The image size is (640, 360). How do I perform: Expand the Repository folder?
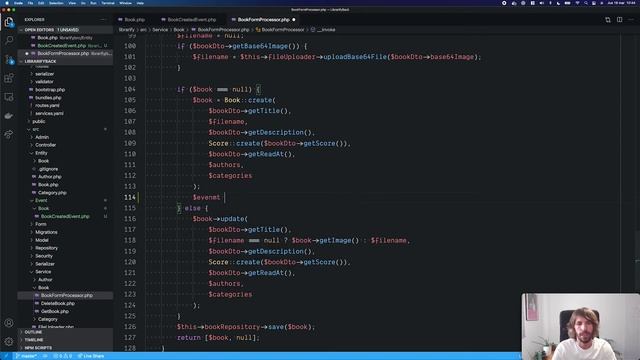click(46, 248)
